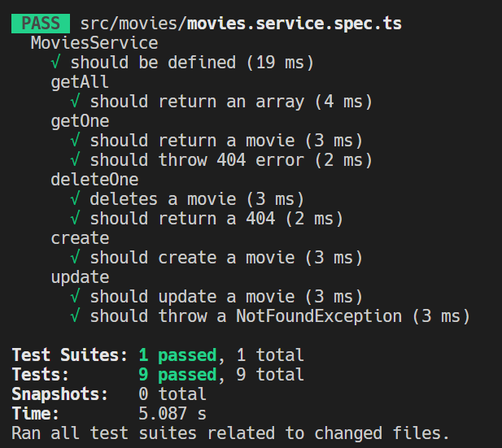
Task: Click 'should return a movie (3 ms)' line
Action: pos(226,141)
